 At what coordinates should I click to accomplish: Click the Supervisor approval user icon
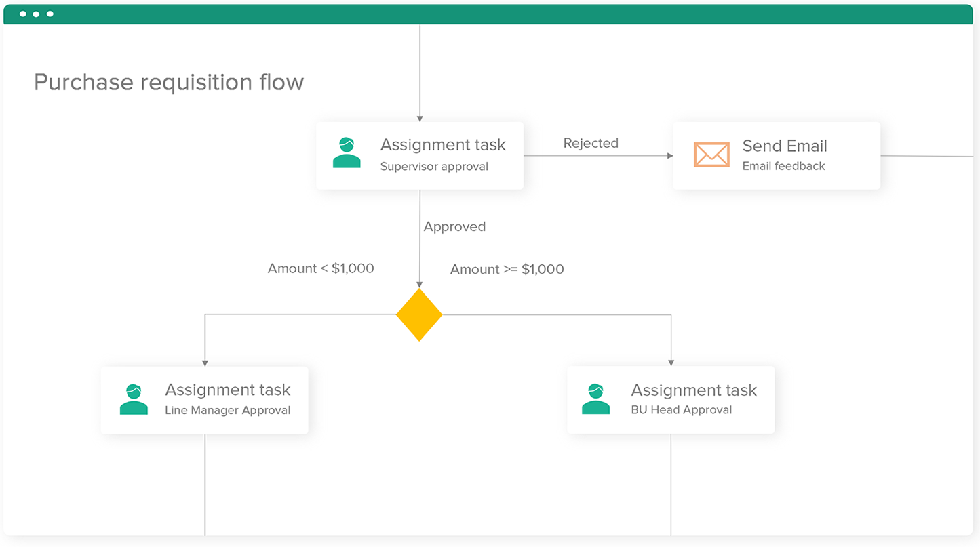347,152
